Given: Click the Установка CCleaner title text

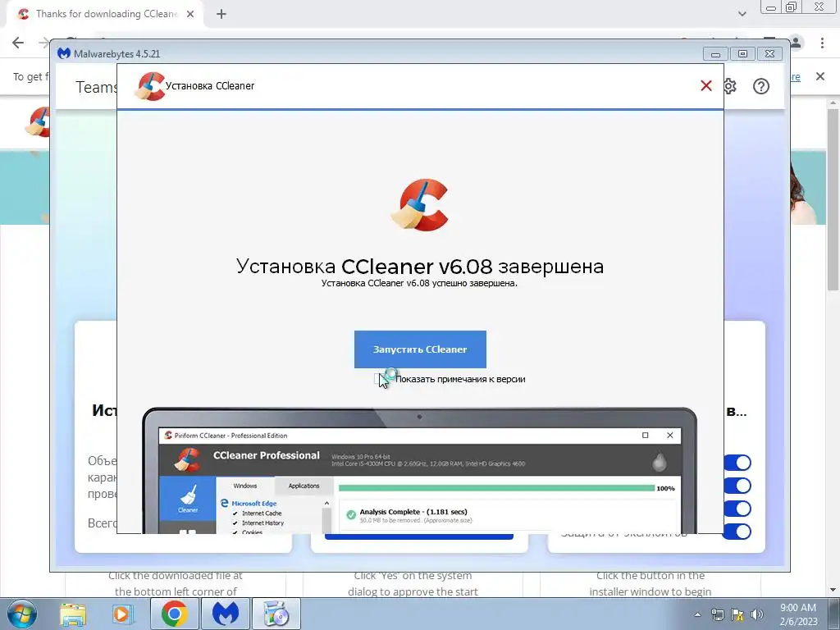Looking at the screenshot, I should tap(210, 85).
